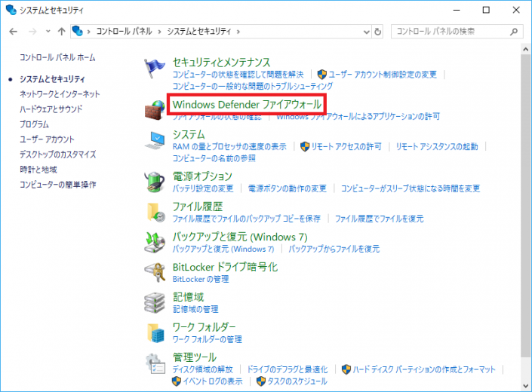The image size is (532, 392).
Task: Click the vertical scrollbar up arrow
Action: (526, 50)
